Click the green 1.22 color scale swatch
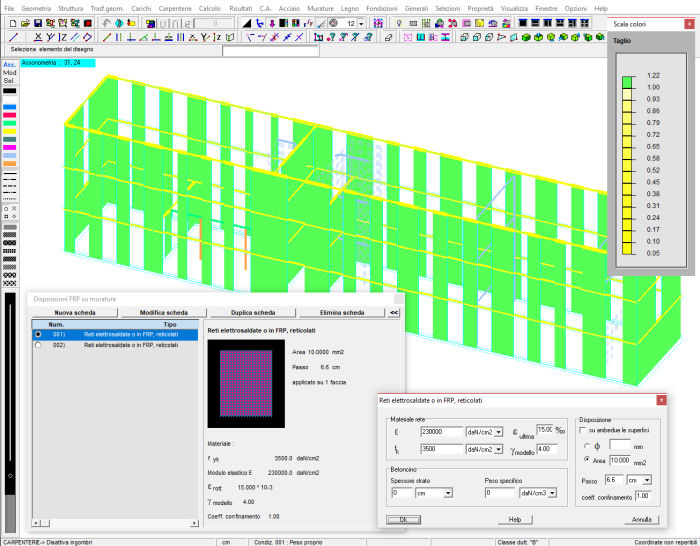The height and width of the screenshot is (546, 700). click(626, 81)
